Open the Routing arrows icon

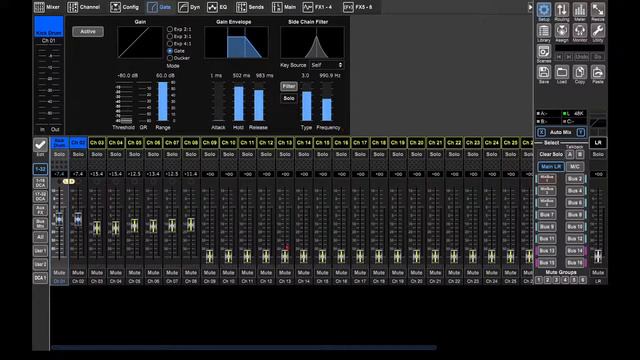(x=562, y=10)
